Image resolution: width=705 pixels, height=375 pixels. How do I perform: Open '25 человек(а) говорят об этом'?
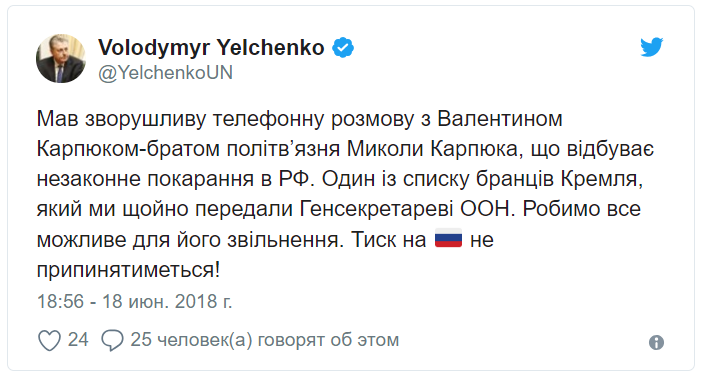(x=265, y=340)
